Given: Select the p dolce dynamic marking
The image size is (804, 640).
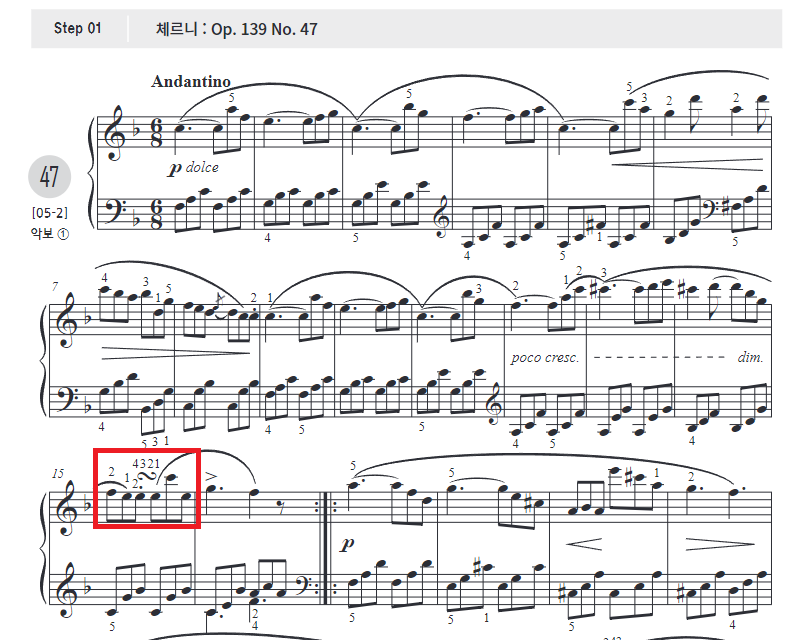Looking at the screenshot, I should point(193,168).
